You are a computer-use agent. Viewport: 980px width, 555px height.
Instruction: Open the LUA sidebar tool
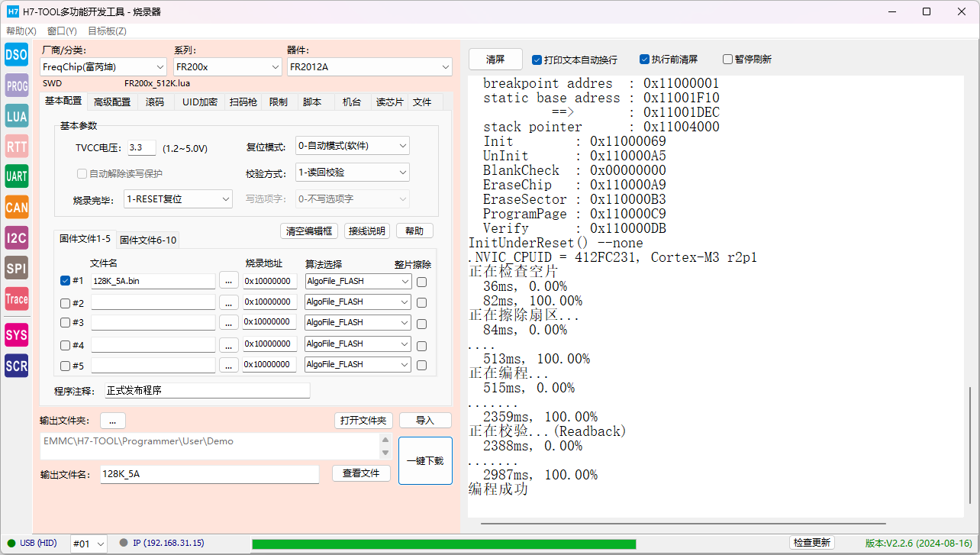(17, 116)
